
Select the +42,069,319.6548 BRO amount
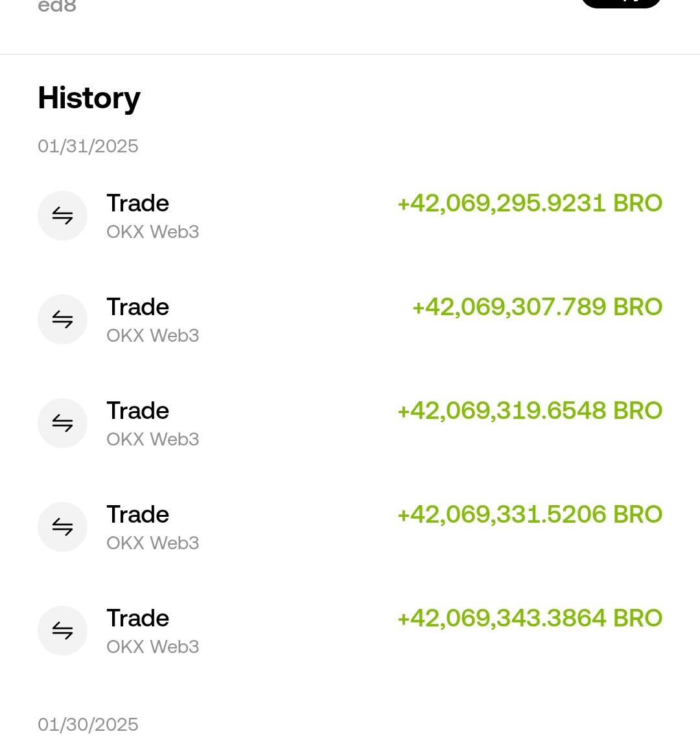[x=530, y=410]
